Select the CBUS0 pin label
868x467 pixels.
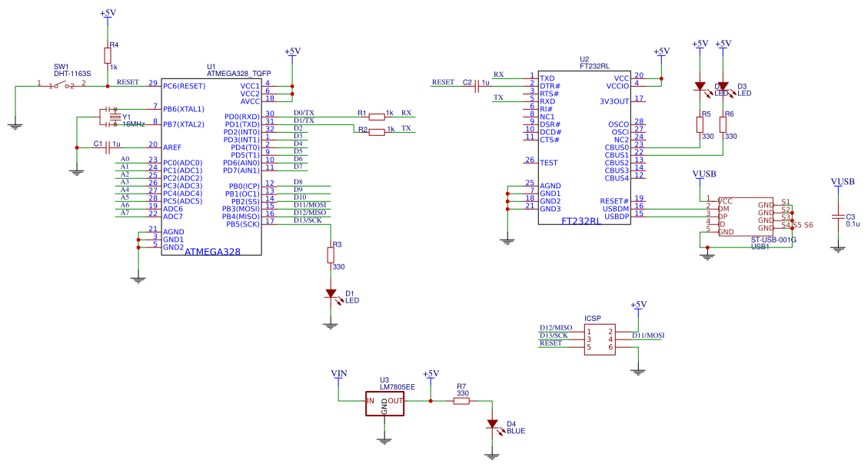tap(617, 147)
